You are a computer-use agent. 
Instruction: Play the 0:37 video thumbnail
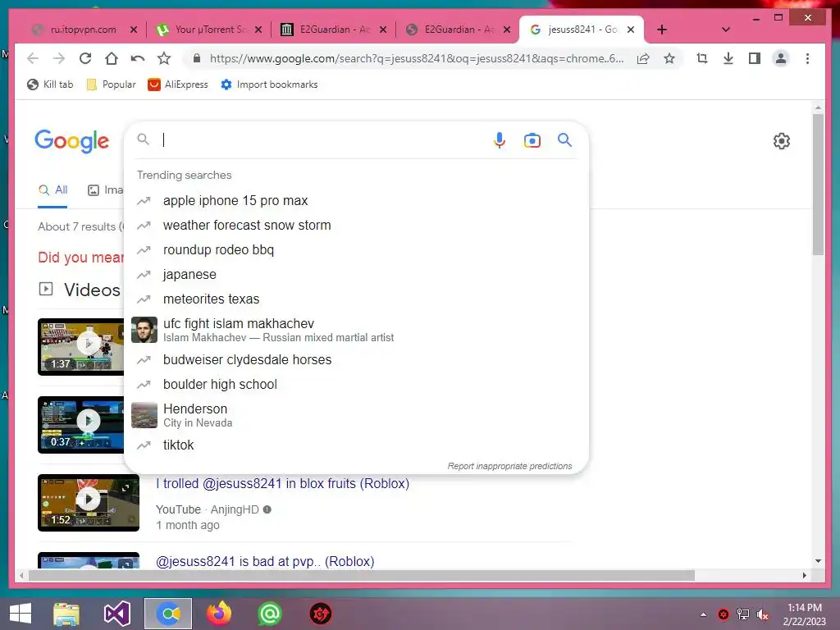81,425
